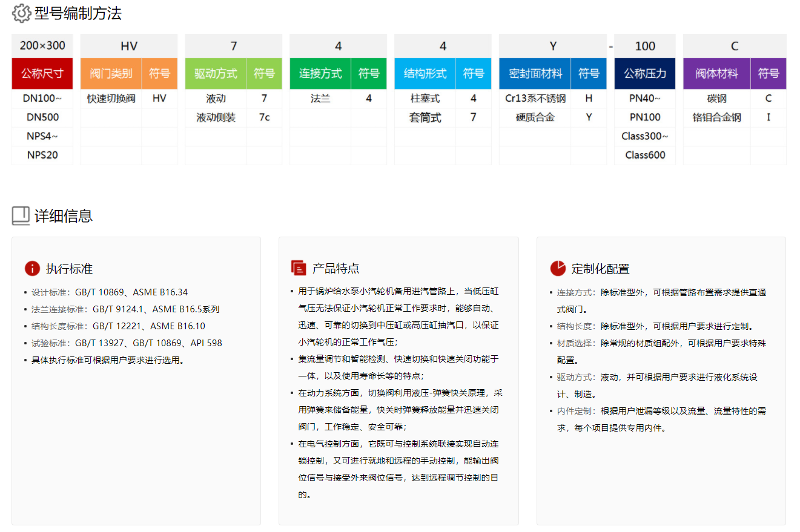Click the book icon beside 详细信息
The width and height of the screenshot is (800, 532).
point(21,215)
